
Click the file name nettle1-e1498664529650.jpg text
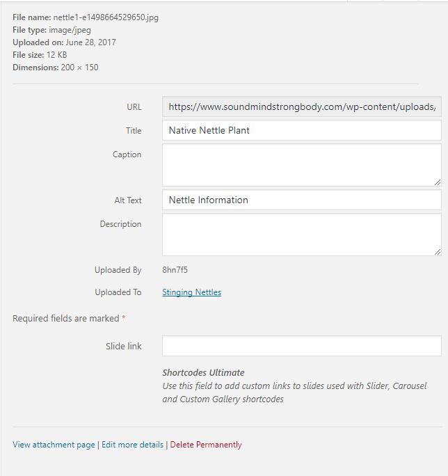point(106,17)
